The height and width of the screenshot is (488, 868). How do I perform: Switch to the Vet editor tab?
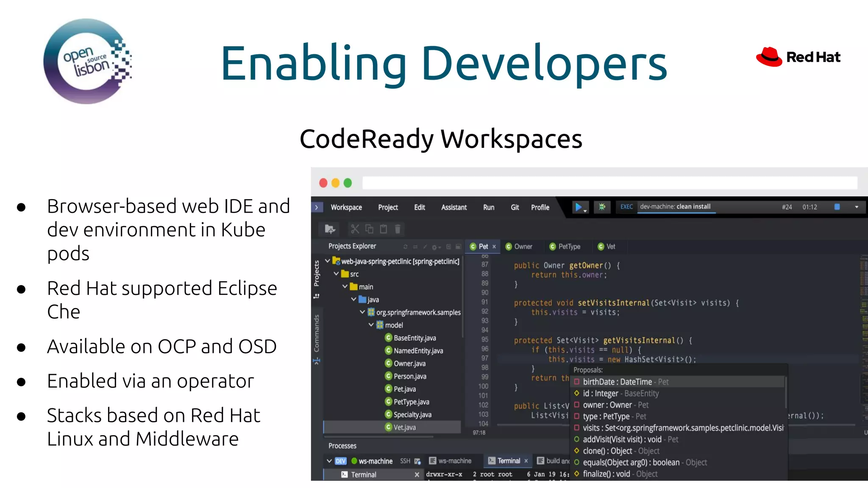tap(606, 247)
